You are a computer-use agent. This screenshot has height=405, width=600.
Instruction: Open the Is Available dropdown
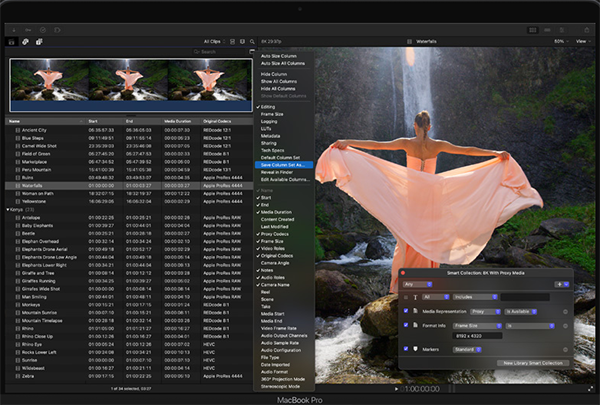click(521, 312)
